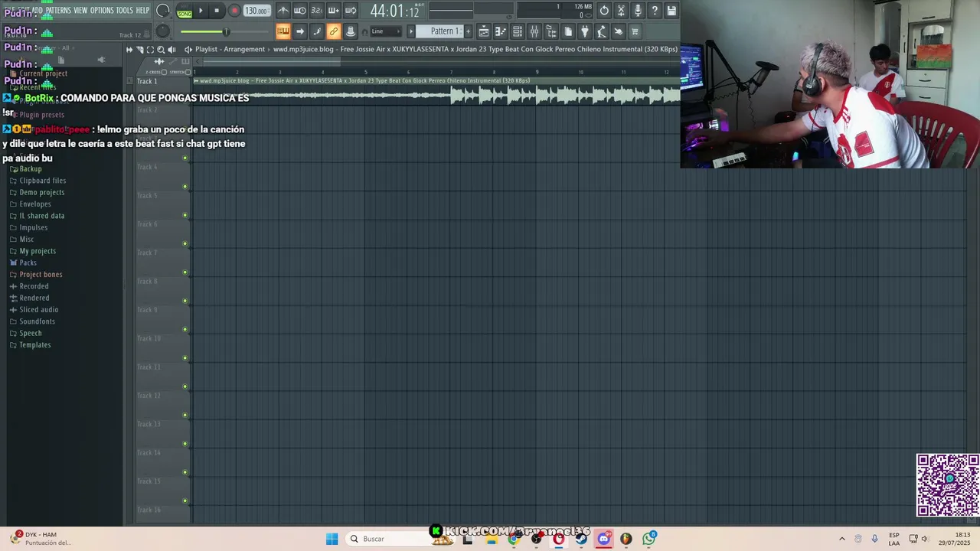Image resolution: width=980 pixels, height=551 pixels.
Task: Open the plugin picker plug icon
Action: (x=585, y=31)
